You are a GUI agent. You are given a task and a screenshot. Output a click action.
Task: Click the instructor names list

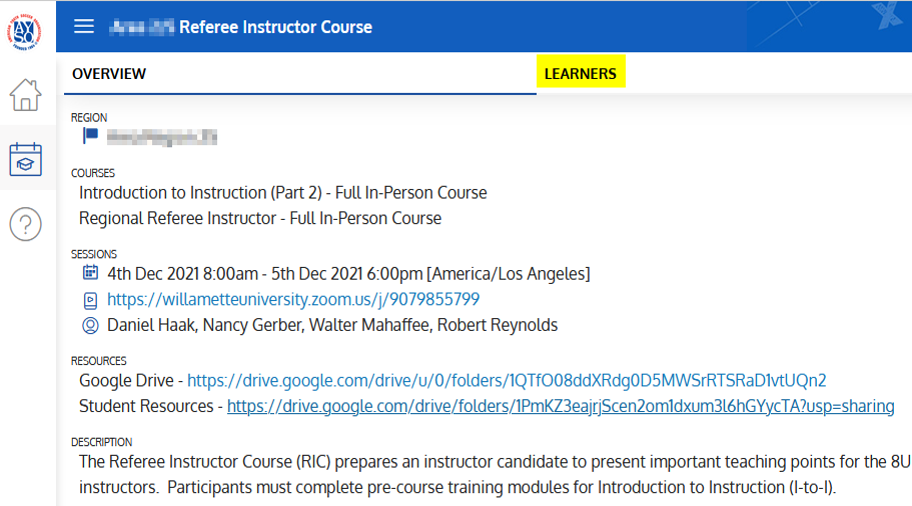332,325
